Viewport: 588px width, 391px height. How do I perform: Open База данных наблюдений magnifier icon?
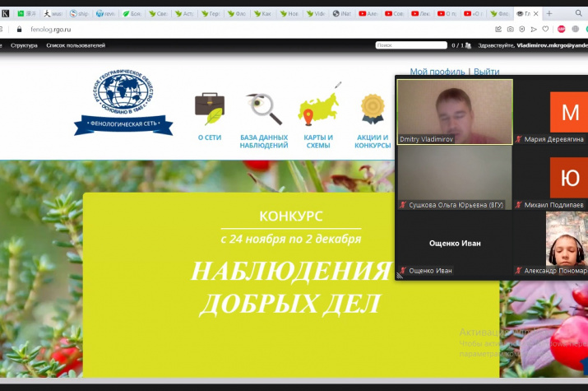264,109
